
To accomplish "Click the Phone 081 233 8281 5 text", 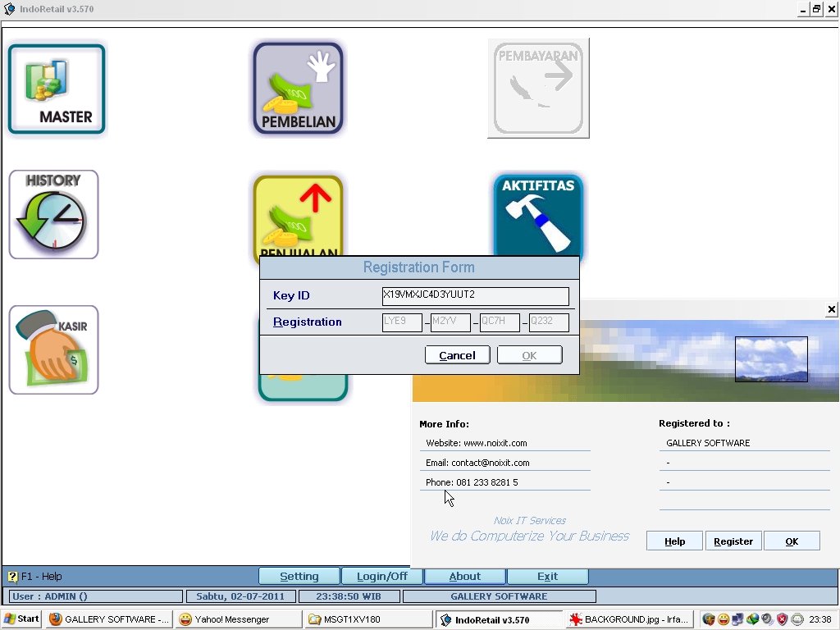I will [472, 482].
